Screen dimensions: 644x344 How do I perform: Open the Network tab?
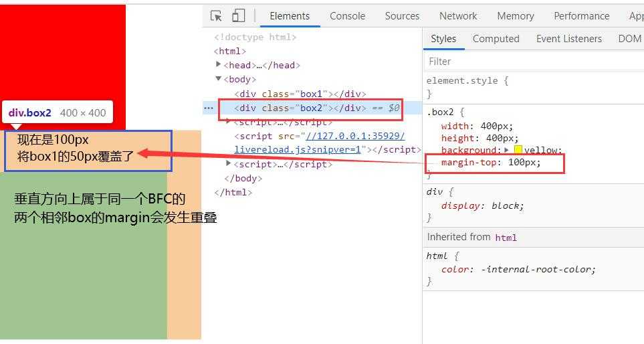click(458, 16)
